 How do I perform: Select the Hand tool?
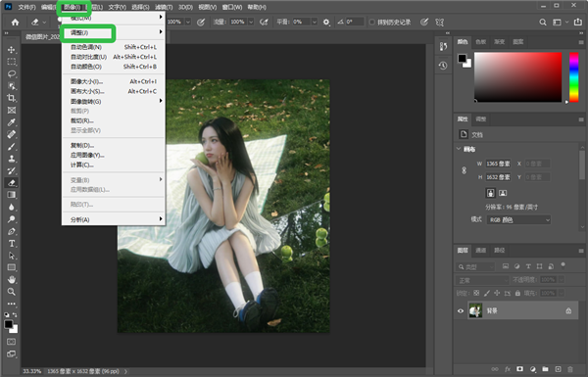(x=11, y=279)
